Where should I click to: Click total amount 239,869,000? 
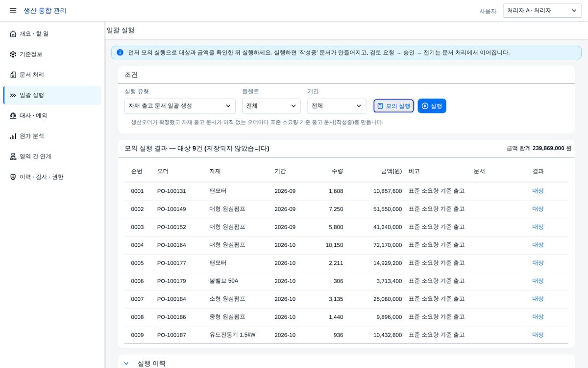point(548,148)
